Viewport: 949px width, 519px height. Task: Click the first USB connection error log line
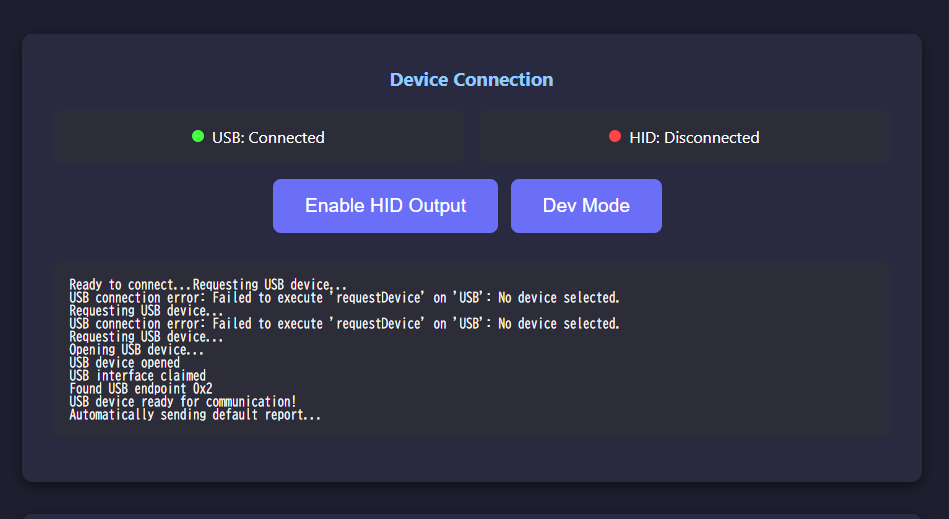(x=344, y=298)
